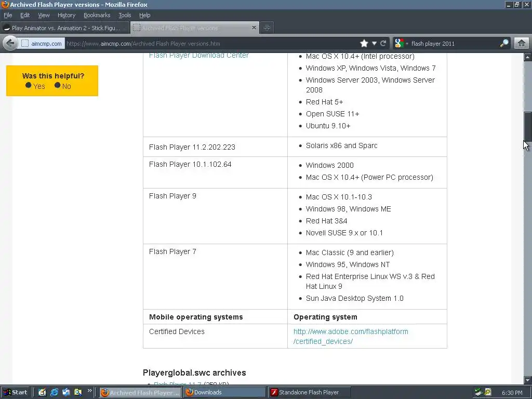Click the search box containing flash player 2011
The height and width of the screenshot is (399, 532).
coord(454,44)
